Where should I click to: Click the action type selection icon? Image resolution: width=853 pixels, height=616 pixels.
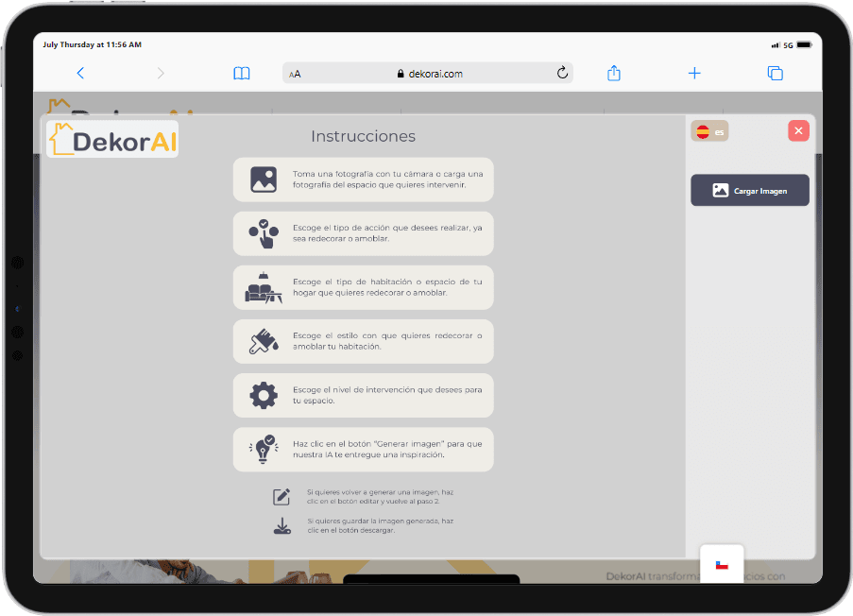[x=264, y=233]
